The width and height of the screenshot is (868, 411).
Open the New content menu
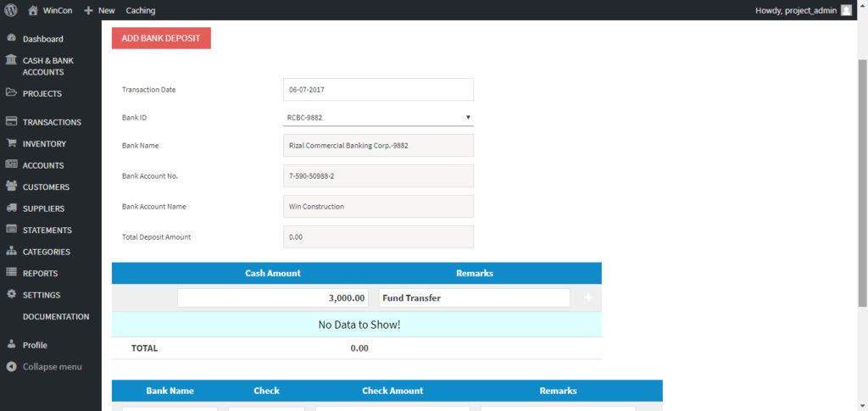(100, 10)
